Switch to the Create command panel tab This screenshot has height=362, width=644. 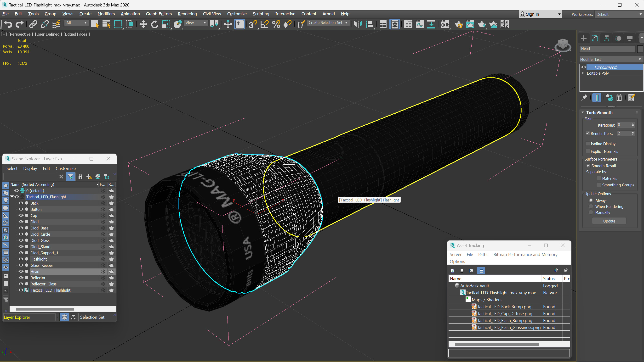[x=584, y=38]
